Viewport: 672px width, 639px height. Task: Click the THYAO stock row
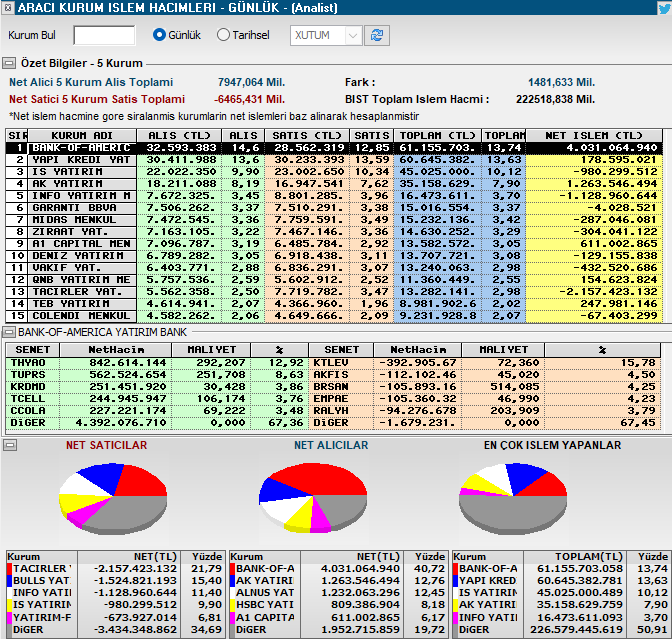[x=157, y=363]
